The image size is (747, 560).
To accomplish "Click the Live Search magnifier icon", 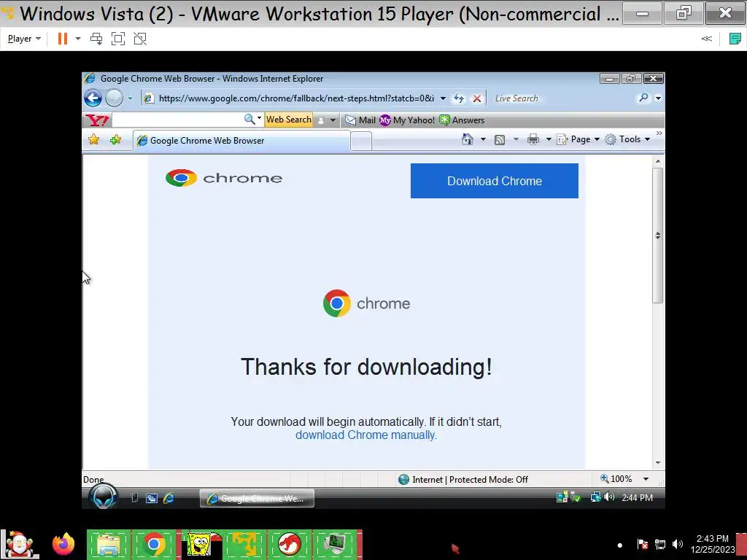I will point(643,98).
